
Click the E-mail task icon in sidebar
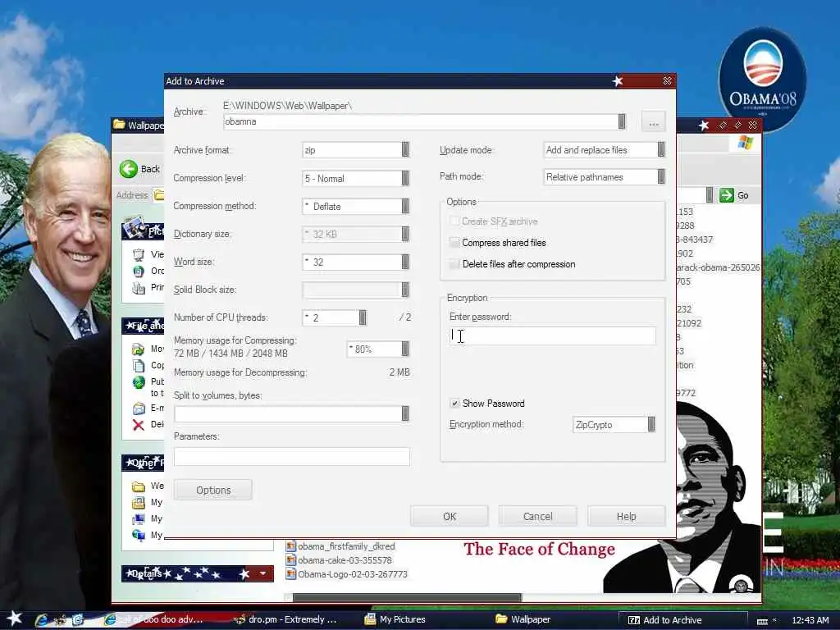[138, 409]
